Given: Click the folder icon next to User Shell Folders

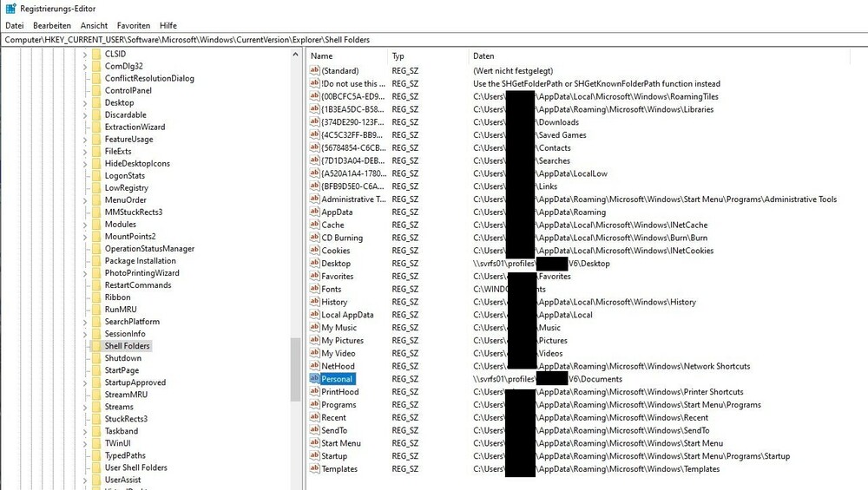Looking at the screenshot, I should 96,467.
